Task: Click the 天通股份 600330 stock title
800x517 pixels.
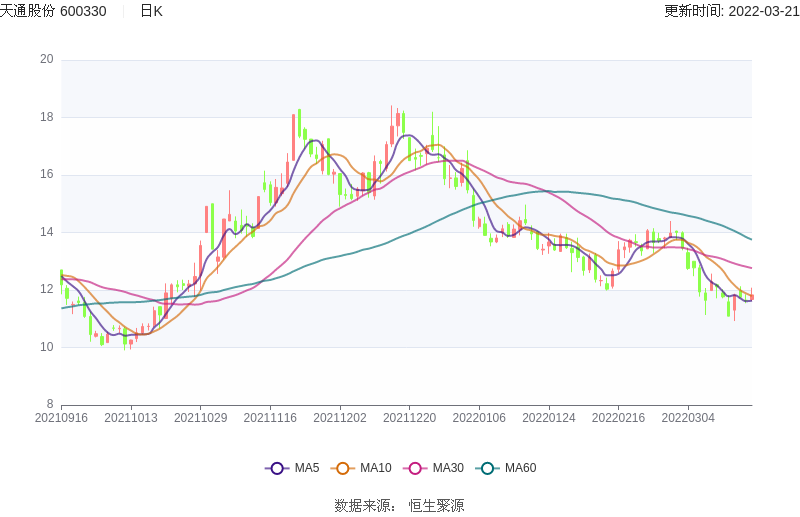Action: [x=54, y=11]
